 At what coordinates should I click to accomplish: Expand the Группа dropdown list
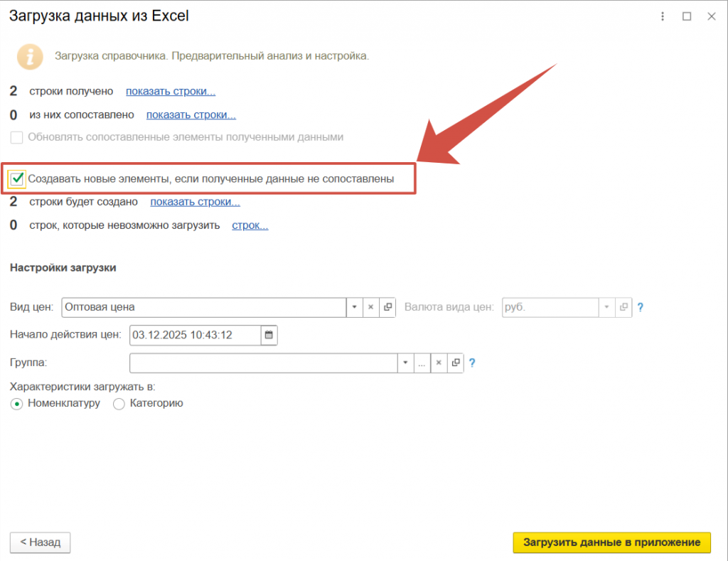pos(405,363)
